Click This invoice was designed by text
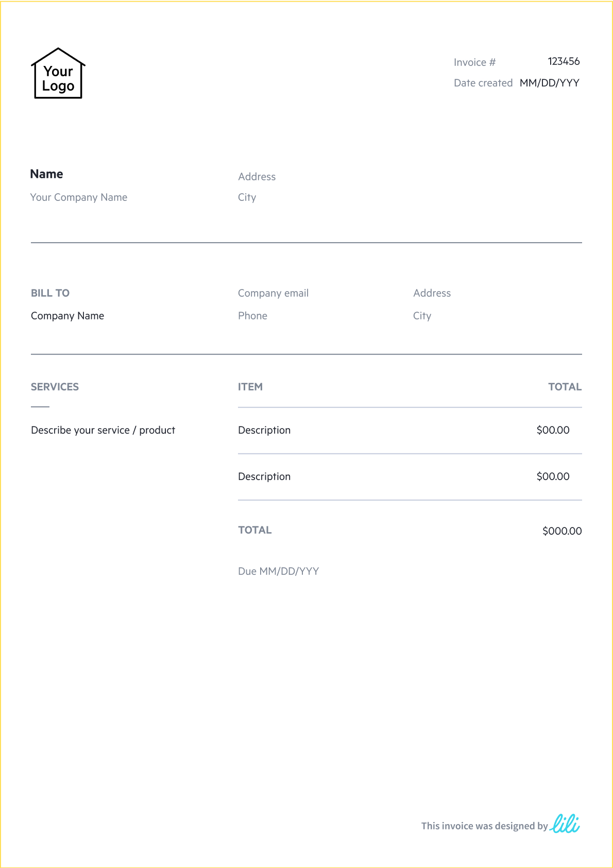Image resolution: width=613 pixels, height=868 pixels. (484, 826)
